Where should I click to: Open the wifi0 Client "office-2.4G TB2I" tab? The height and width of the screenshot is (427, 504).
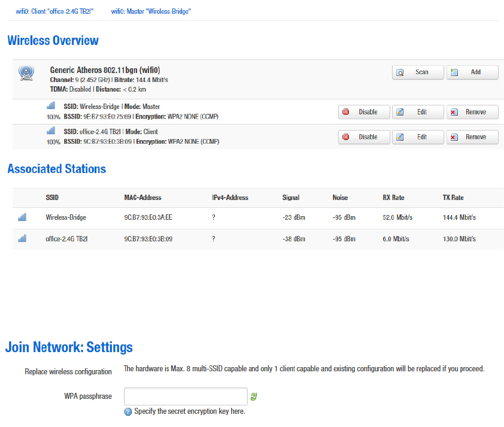(x=54, y=11)
